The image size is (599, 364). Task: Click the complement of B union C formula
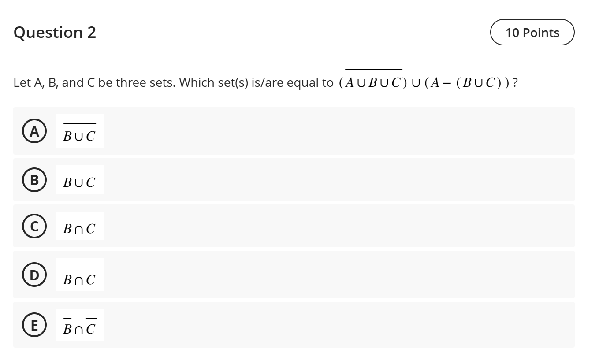[79, 131]
